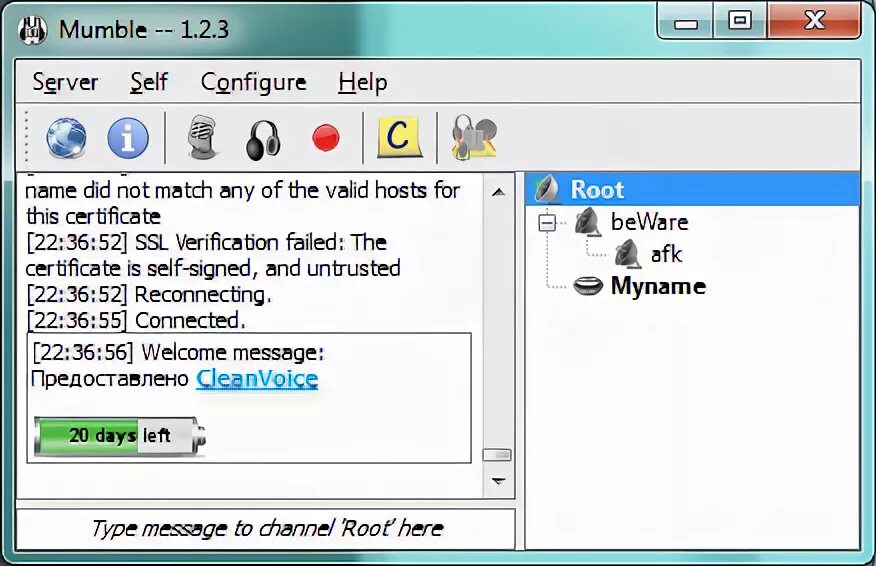Minimize the Mumble window
The width and height of the screenshot is (876, 566).
click(685, 22)
